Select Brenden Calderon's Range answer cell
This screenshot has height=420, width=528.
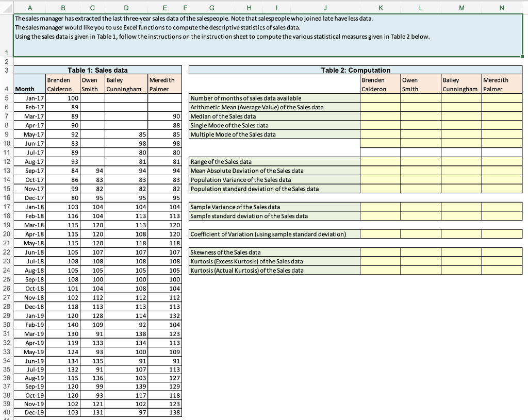[x=380, y=161]
